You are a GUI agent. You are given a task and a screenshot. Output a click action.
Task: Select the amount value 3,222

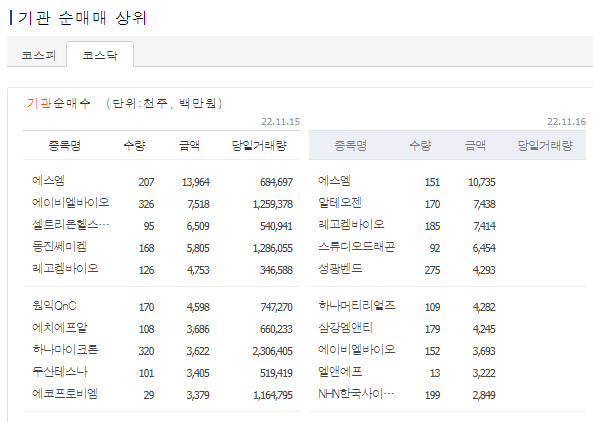[x=484, y=373]
